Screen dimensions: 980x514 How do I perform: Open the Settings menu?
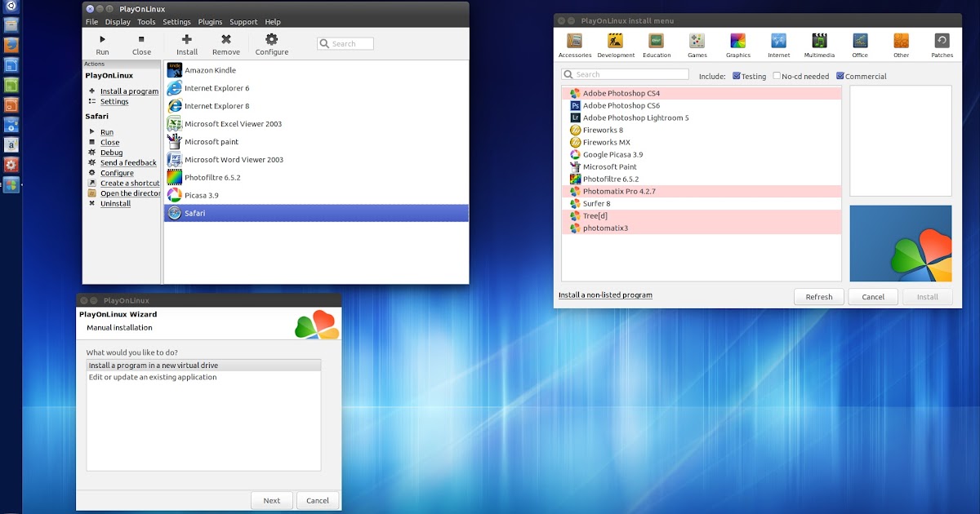pos(176,22)
